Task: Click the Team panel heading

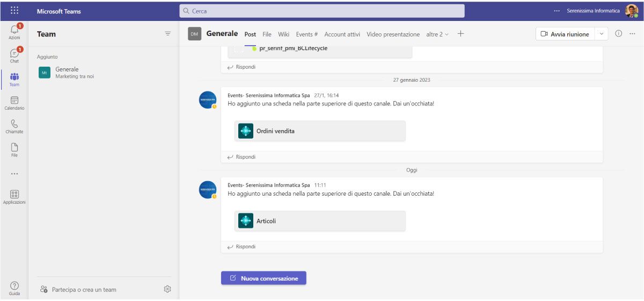Action: [46, 34]
